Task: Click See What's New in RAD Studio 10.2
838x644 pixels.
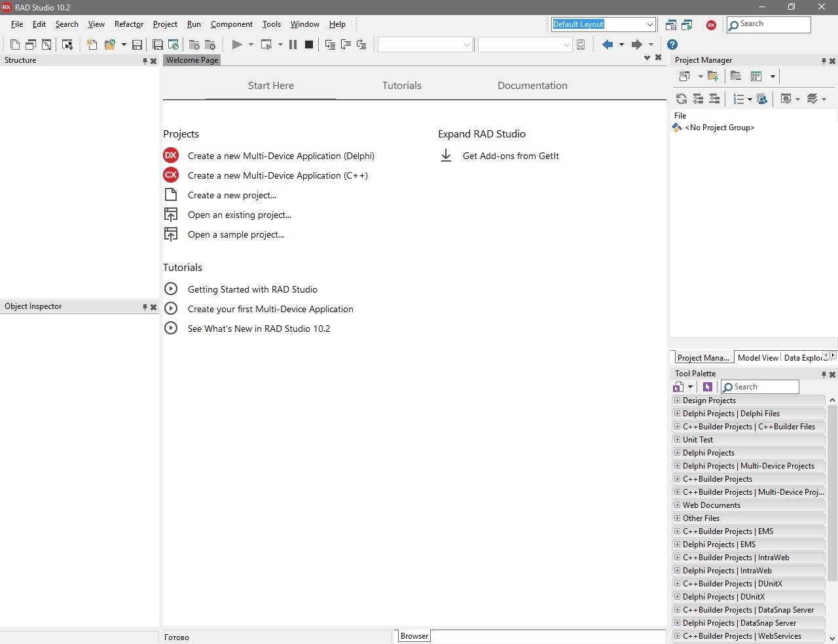Action: click(259, 329)
